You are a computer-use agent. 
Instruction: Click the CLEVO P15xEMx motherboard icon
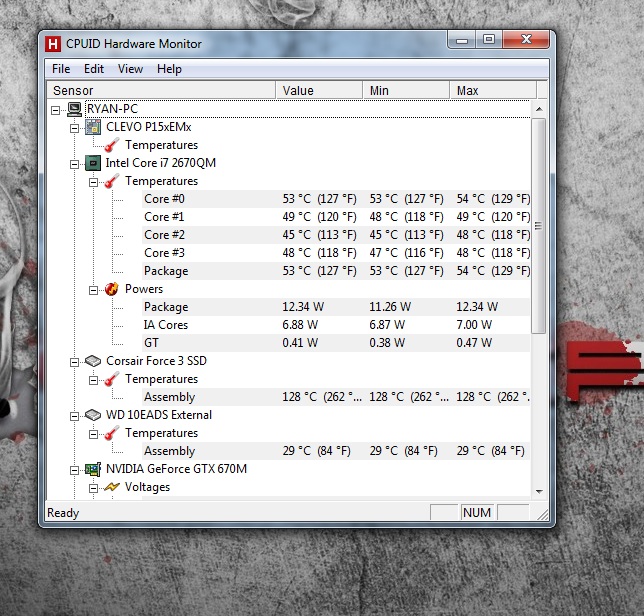coord(93,127)
